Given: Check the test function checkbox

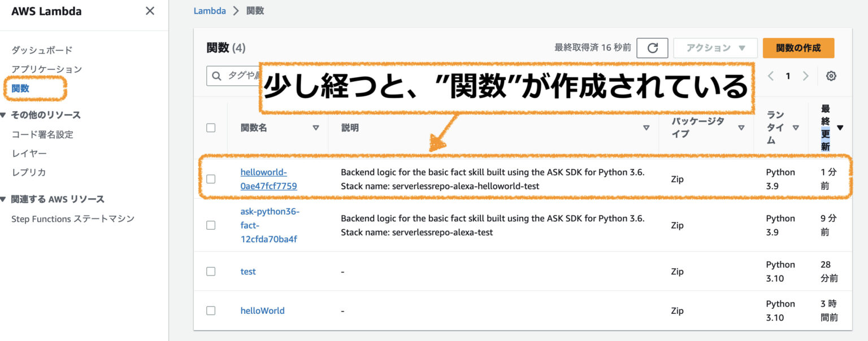Looking at the screenshot, I should 211,271.
